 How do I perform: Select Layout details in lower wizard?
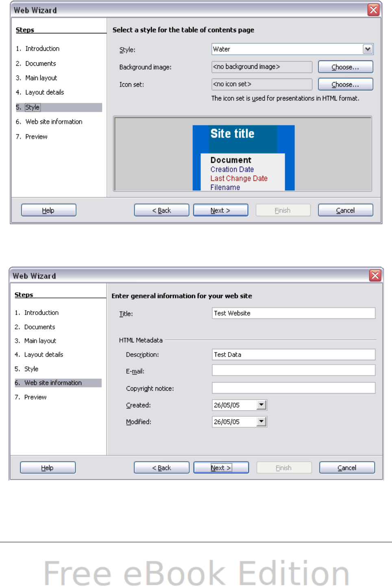(x=44, y=354)
